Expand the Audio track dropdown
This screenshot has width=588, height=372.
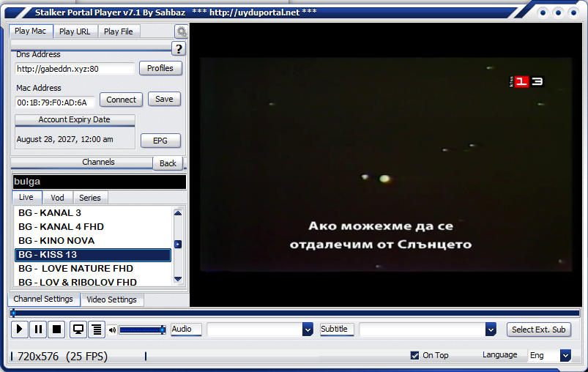tap(308, 330)
